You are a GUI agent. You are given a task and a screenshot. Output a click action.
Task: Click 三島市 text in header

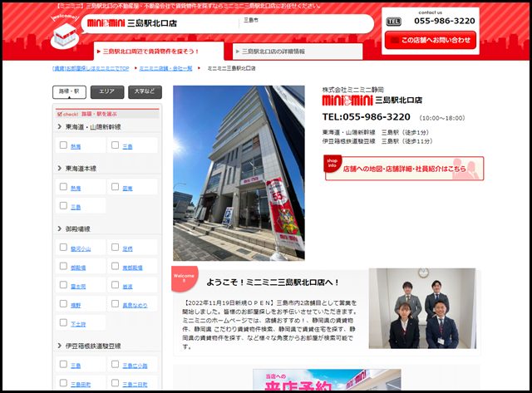pyautogui.click(x=251, y=20)
